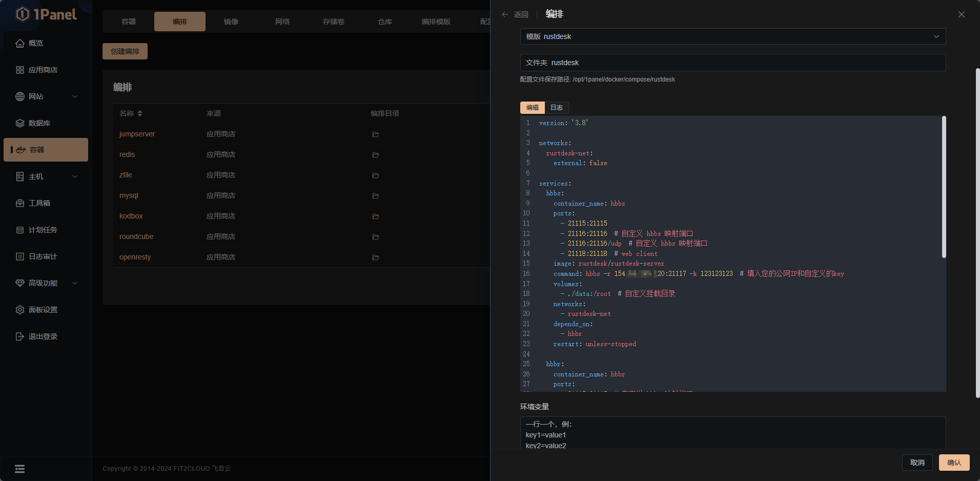The width and height of the screenshot is (980, 481).
Task: Open folder icon for redis compose directory
Action: (x=375, y=155)
